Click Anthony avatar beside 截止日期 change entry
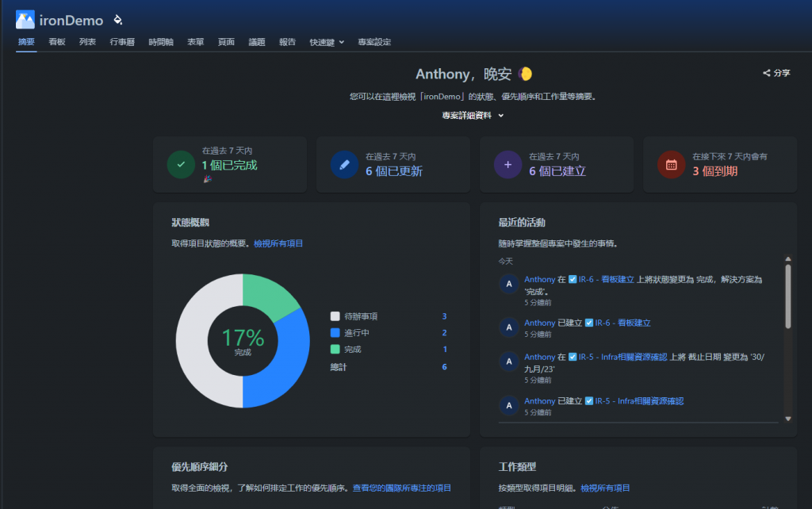Viewport: 812px width, 509px height. [508, 362]
